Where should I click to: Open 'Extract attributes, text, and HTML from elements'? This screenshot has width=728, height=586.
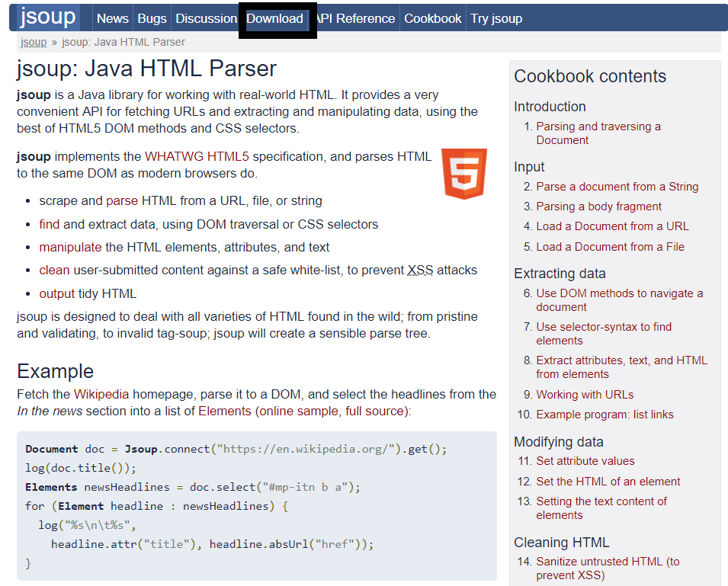click(622, 367)
